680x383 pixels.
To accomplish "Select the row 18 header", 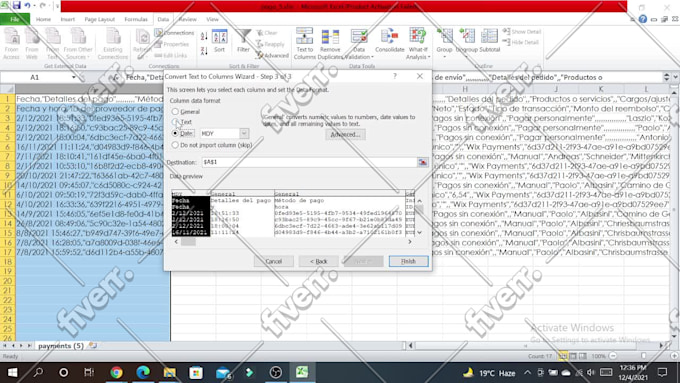I will (x=7, y=261).
